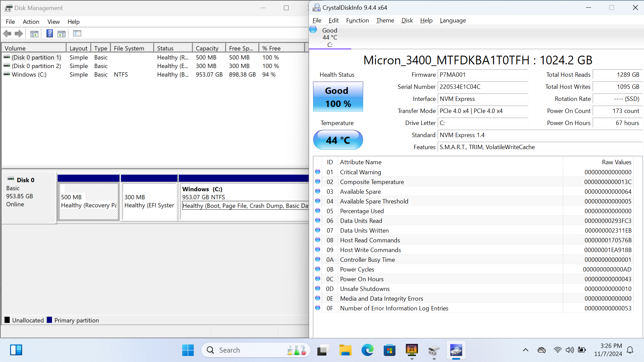Show hidden tray icons chevron
The width and height of the screenshot is (644, 362).
click(x=526, y=350)
